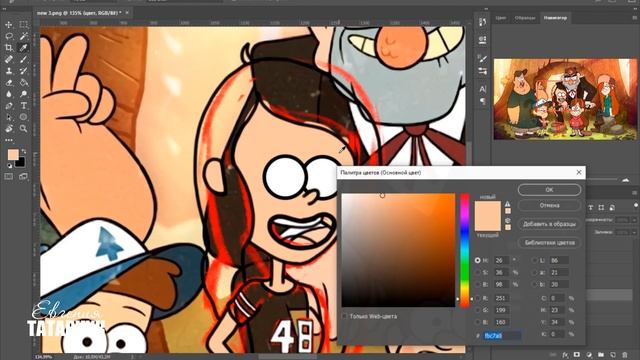The image size is (640, 360).
Task: Open Color Libraries (Библиотеки цветов)
Action: [x=549, y=242]
